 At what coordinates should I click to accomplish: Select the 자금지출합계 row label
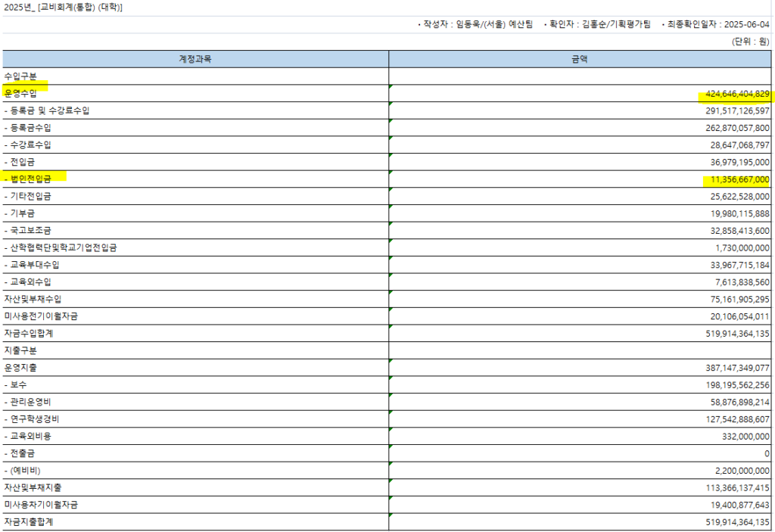click(29, 521)
